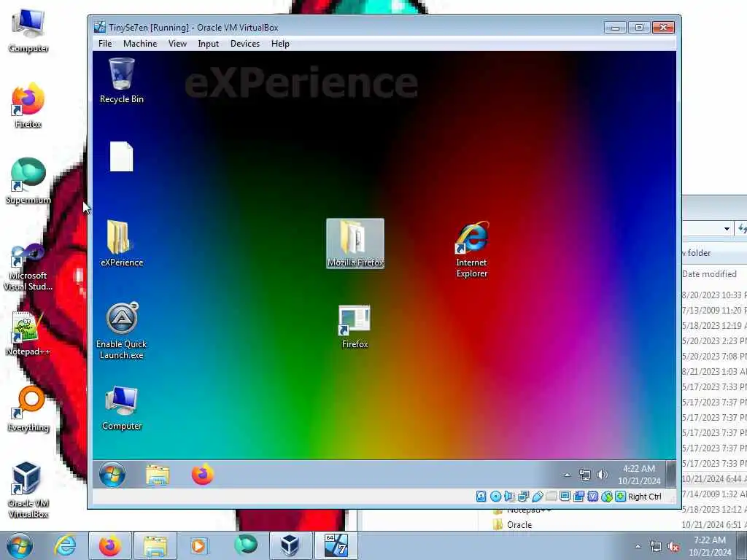Sort by Date modified column in Explorer
The height and width of the screenshot is (560, 747).
tap(709, 274)
